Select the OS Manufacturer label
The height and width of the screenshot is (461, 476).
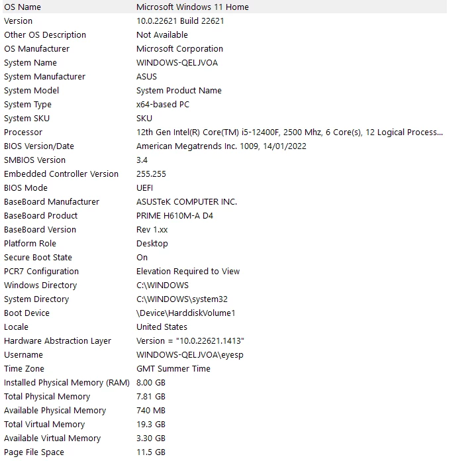point(36,49)
